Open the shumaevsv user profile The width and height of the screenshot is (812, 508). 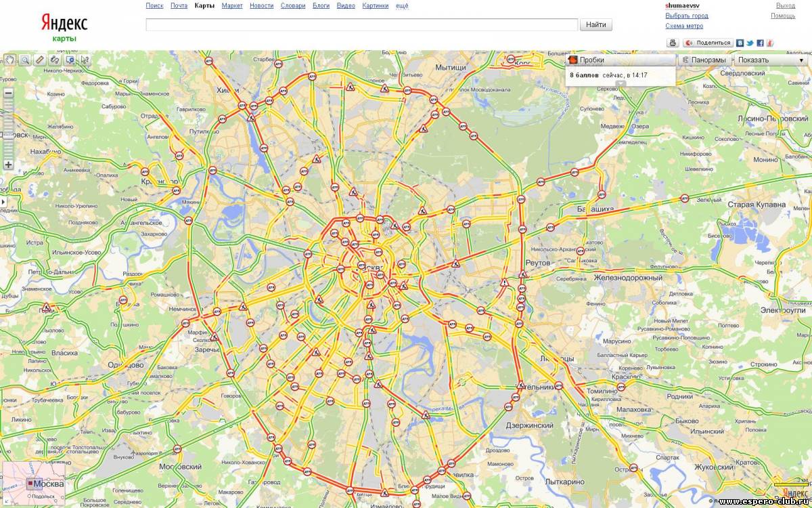coord(682,5)
